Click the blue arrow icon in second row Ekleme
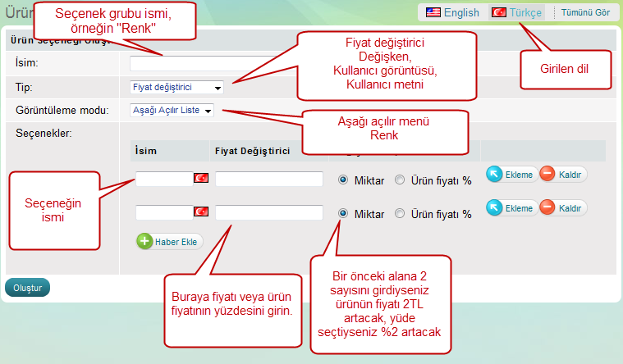623x364 pixels. click(495, 208)
